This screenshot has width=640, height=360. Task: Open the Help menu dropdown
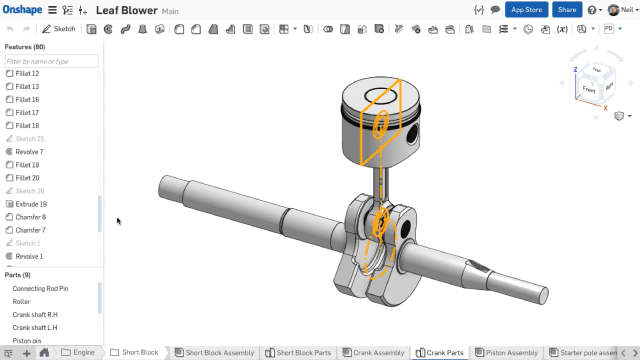coord(595,10)
